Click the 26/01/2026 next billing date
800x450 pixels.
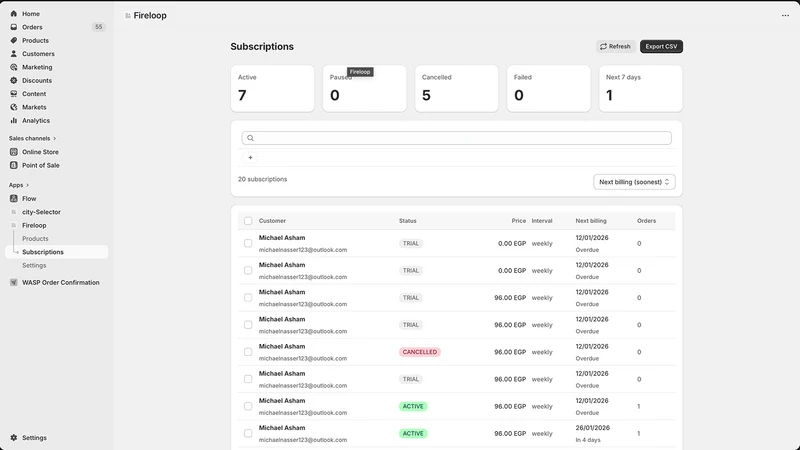tap(592, 428)
